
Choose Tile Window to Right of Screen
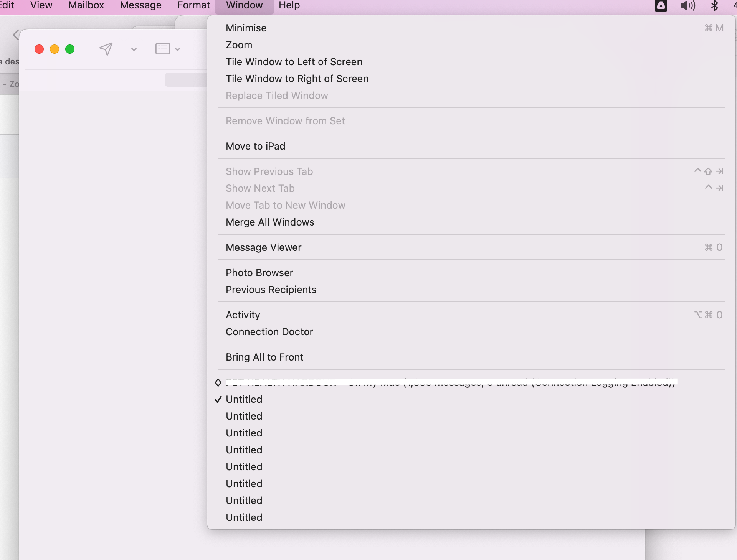click(x=297, y=78)
